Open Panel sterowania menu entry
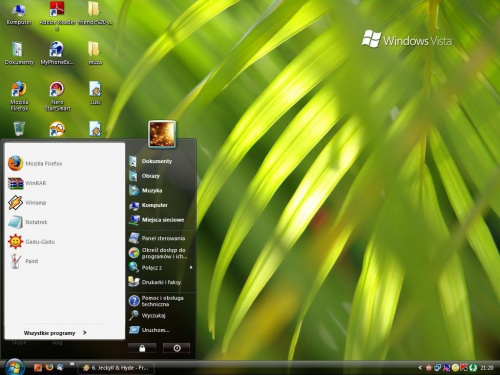 (157, 238)
